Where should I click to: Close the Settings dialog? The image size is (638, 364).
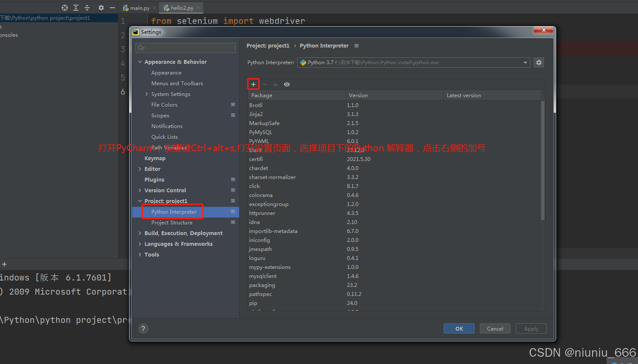pos(543,30)
